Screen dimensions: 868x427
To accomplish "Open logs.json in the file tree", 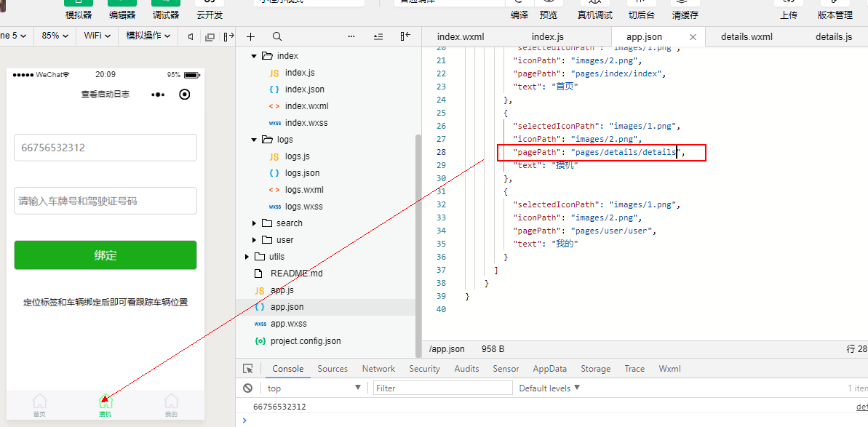I will (302, 172).
